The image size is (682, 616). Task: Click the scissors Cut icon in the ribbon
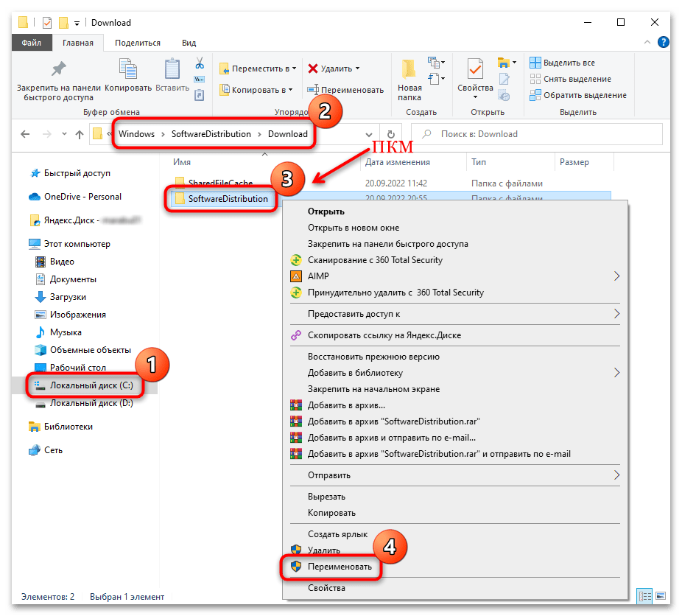point(199,63)
